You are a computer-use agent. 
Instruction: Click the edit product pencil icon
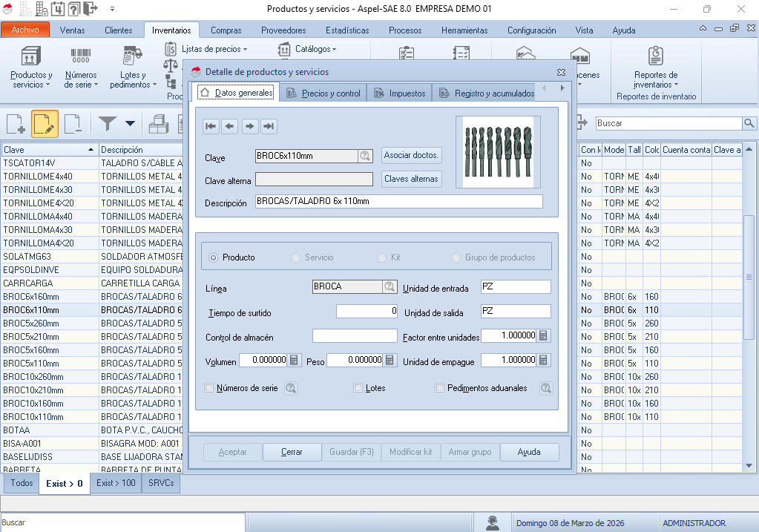(x=45, y=125)
